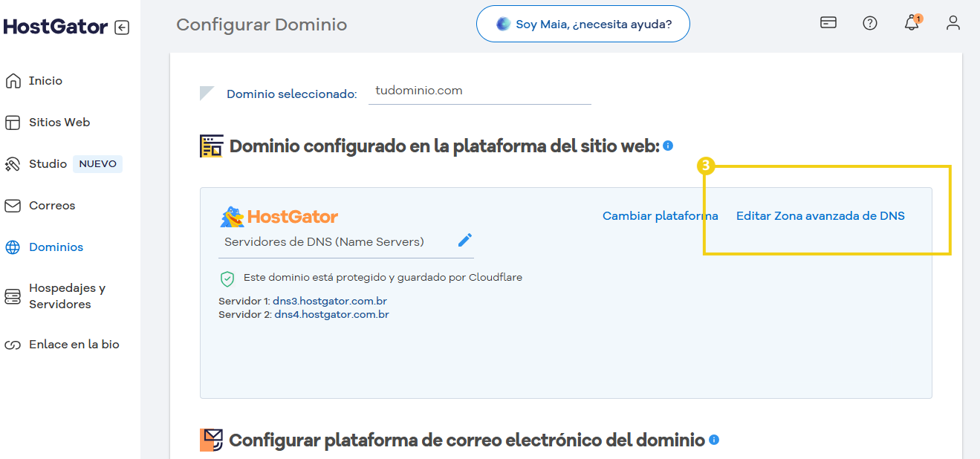Click the selected domain field tudominio.com
The width and height of the screenshot is (980, 459).
pyautogui.click(x=480, y=91)
